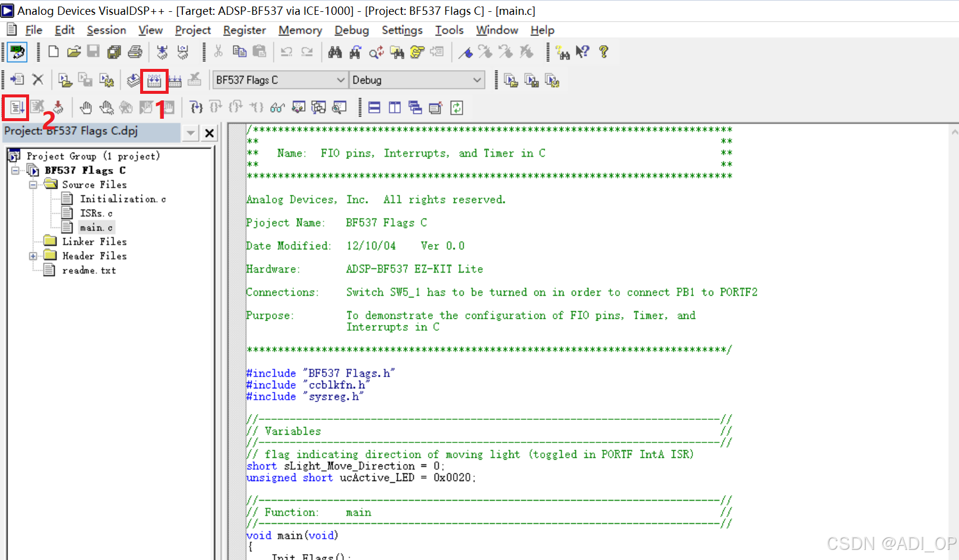The image size is (959, 560).
Task: Open the Debug menu
Action: (x=352, y=30)
